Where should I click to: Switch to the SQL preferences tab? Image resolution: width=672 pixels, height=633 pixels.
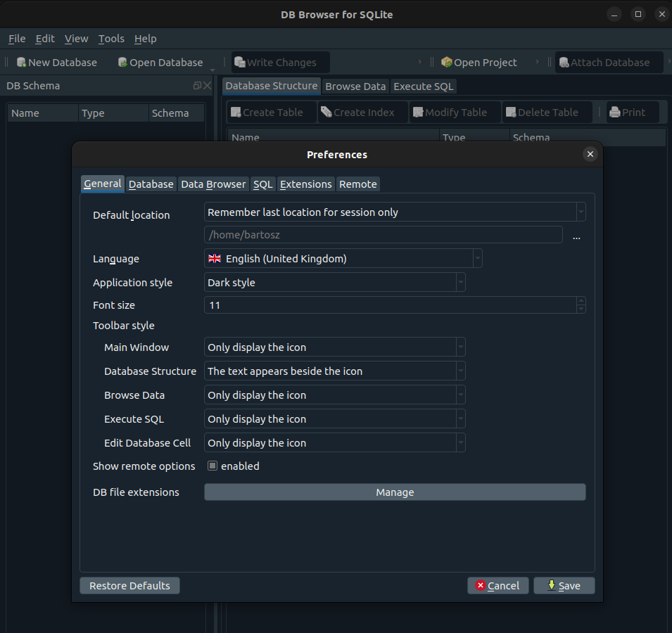click(x=262, y=184)
